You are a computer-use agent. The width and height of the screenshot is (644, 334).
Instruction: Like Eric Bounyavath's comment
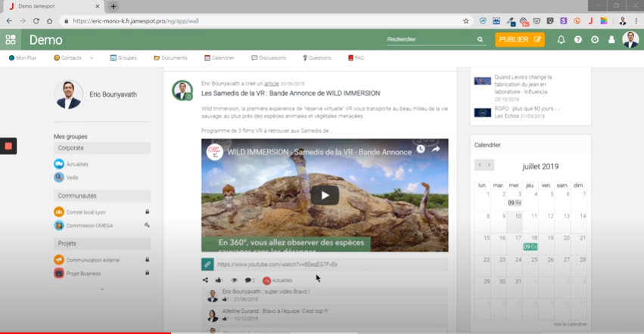tap(224, 299)
